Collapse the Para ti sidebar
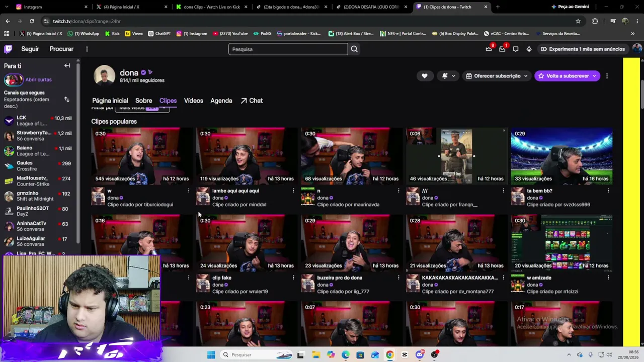 pos(67,65)
